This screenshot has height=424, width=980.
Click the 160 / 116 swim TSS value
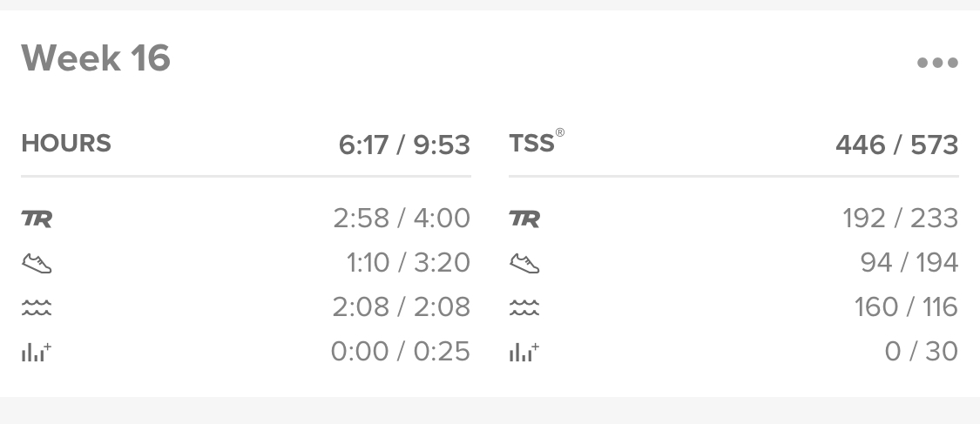point(906,307)
